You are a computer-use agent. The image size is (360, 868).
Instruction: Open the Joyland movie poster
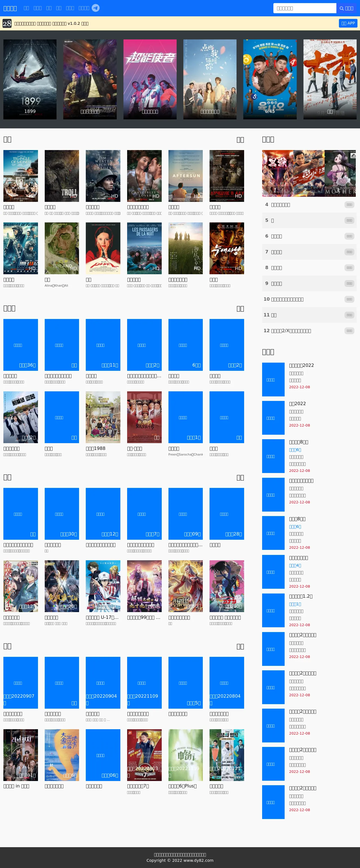click(62, 248)
